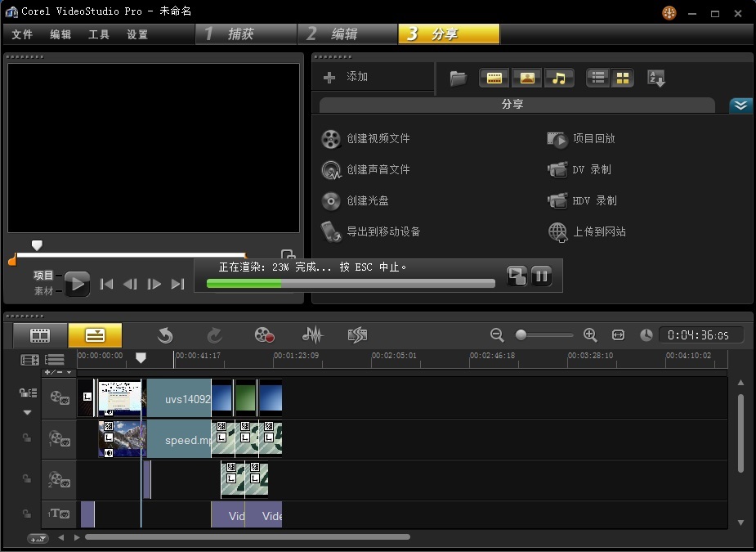Image resolution: width=756 pixels, height=552 pixels.
Task: Open the media folder browse icon
Action: (x=459, y=78)
